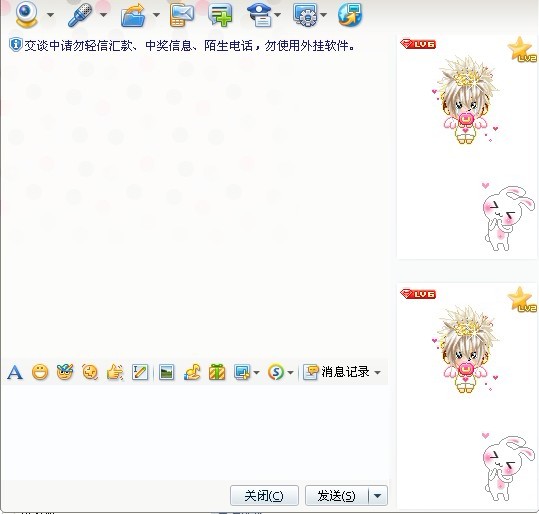539x514 pixels.
Task: Open the smiley emoticon picker
Action: (40, 372)
